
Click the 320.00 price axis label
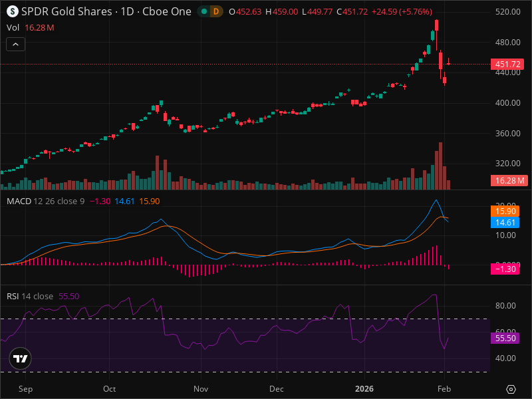tap(507, 164)
